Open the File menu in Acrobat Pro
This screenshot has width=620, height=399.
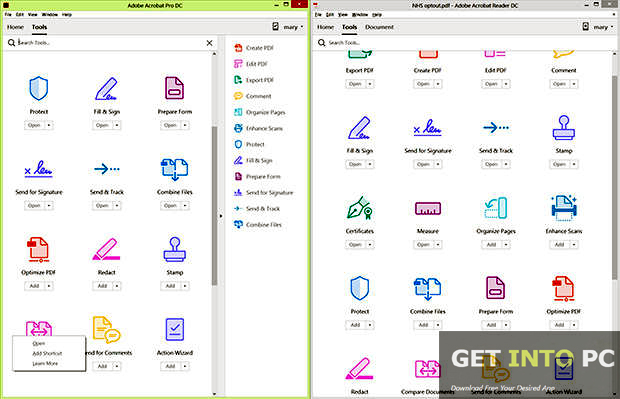tap(8, 15)
